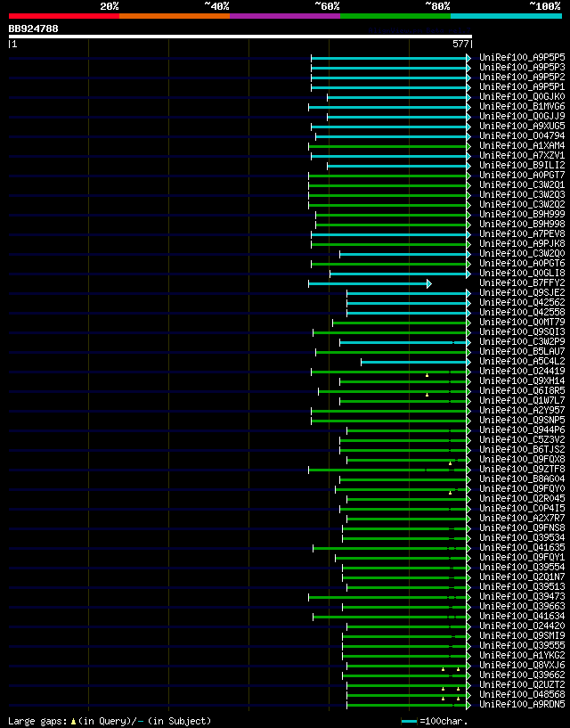
Task: Select the UniRef100_Q39473 label
Action: tap(522, 597)
